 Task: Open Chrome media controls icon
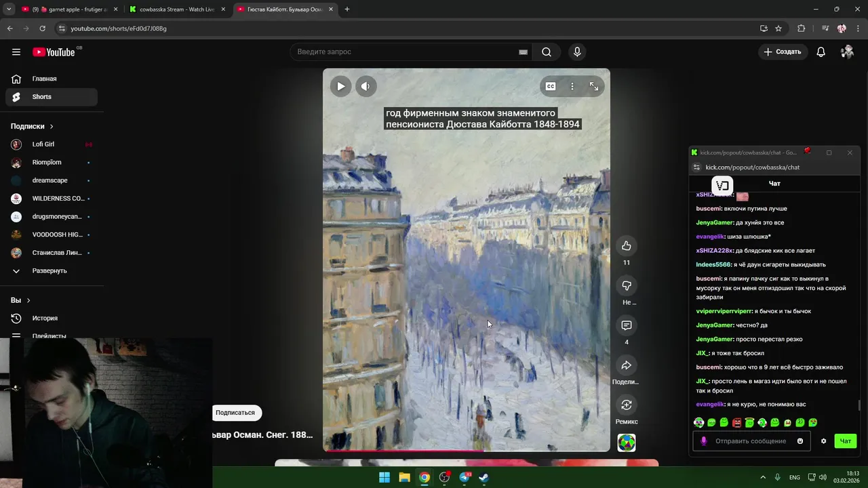[825, 28]
